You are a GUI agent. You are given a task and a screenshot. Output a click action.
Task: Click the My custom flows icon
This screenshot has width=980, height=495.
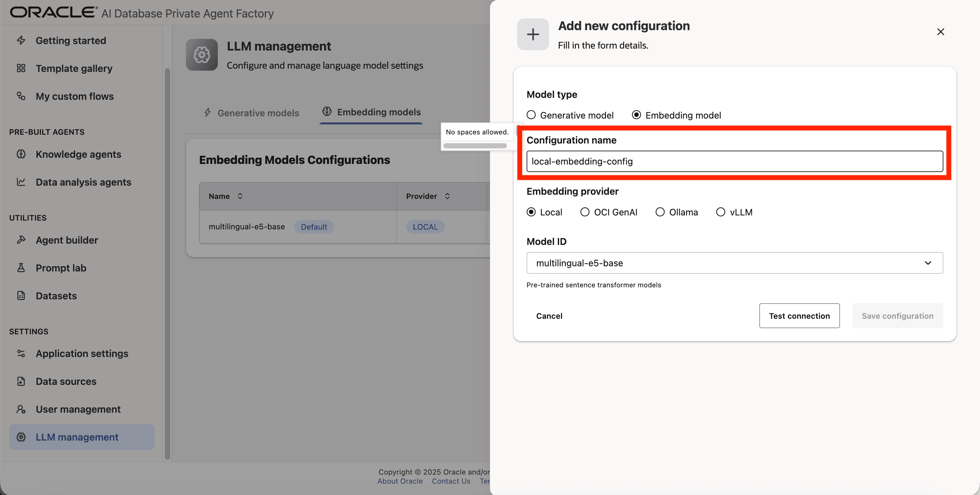click(21, 96)
